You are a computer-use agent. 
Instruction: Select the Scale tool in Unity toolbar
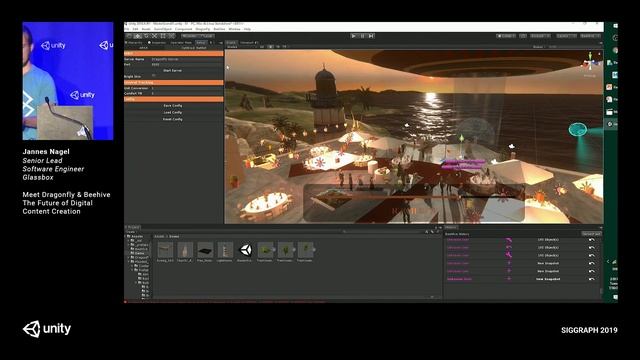(155, 36)
